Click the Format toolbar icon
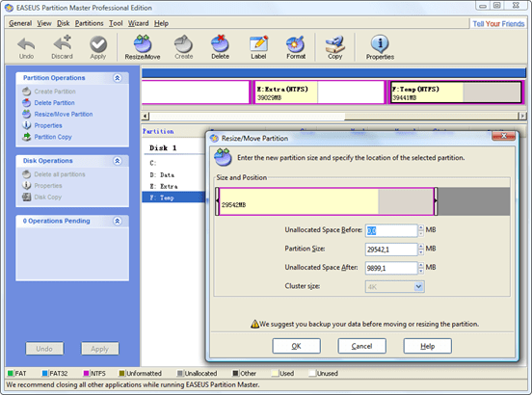Image resolution: width=532 pixels, height=395 pixels. 296,44
